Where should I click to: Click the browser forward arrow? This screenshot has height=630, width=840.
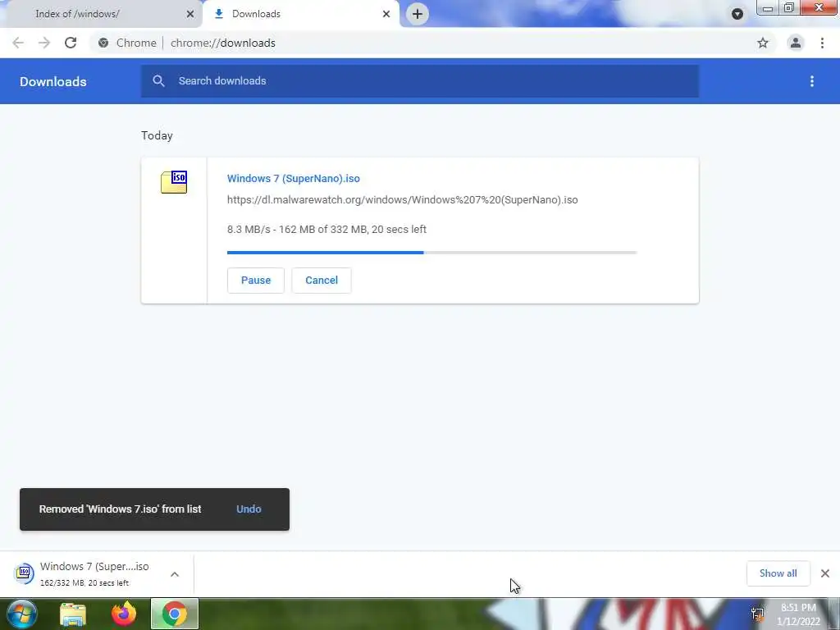click(44, 43)
